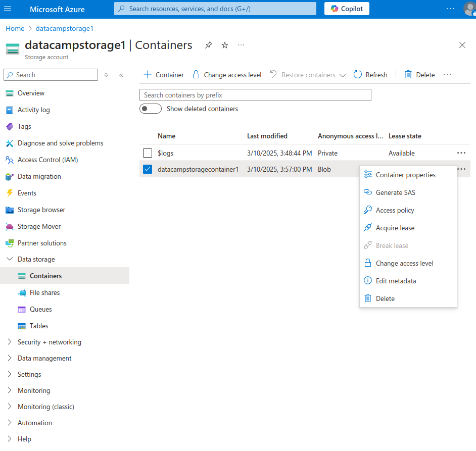
Task: Select Container properties menu item
Action: [x=408, y=175]
